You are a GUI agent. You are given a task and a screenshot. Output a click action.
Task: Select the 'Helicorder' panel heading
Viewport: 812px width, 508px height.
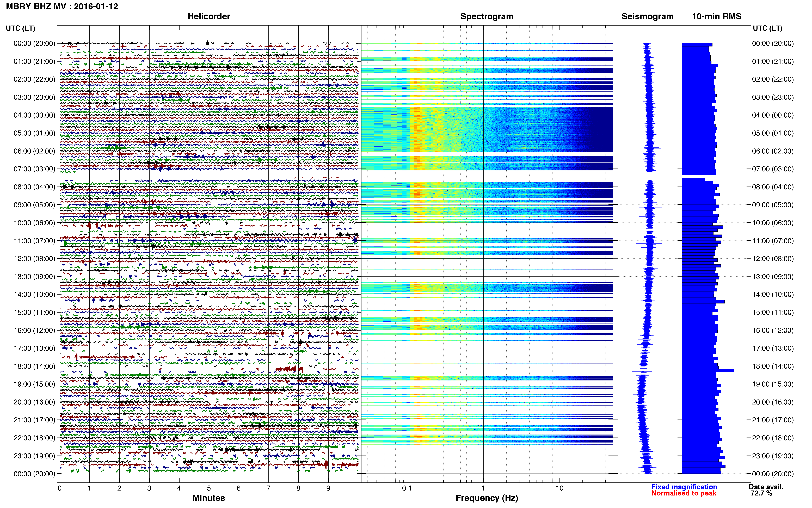click(209, 16)
